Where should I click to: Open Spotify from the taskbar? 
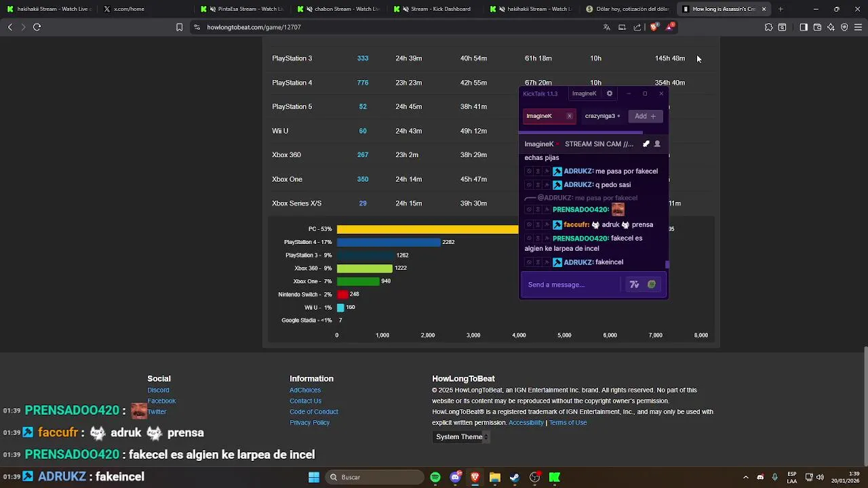[x=435, y=477]
